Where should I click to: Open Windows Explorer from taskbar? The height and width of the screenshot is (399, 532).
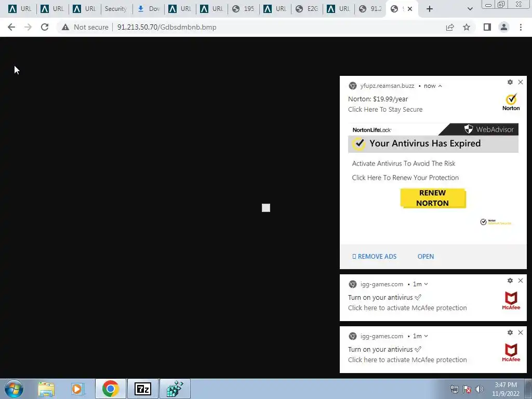click(46, 389)
